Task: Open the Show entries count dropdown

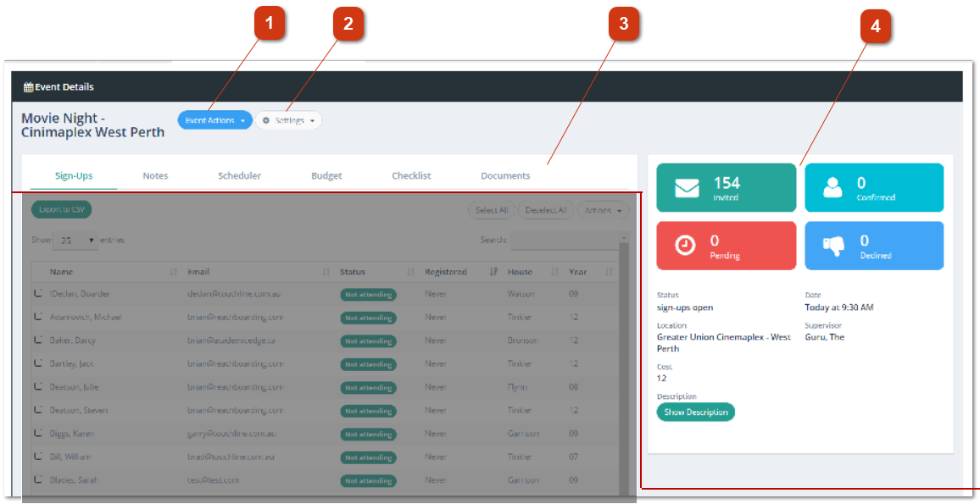Action: pos(75,240)
